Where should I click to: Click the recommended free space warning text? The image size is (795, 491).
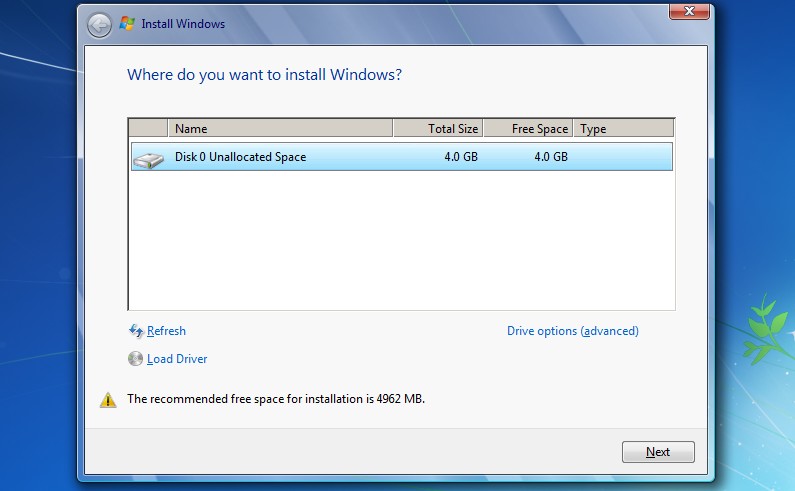pyautogui.click(x=276, y=399)
